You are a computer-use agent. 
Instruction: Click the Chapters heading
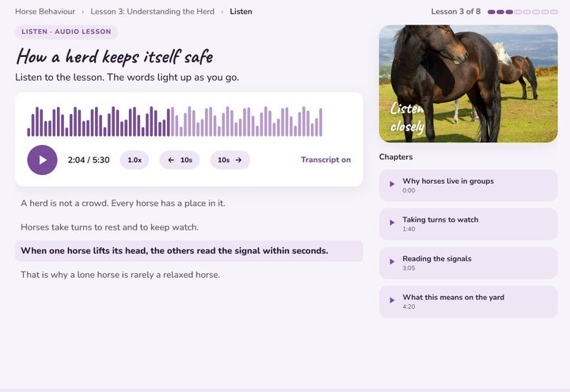point(396,157)
